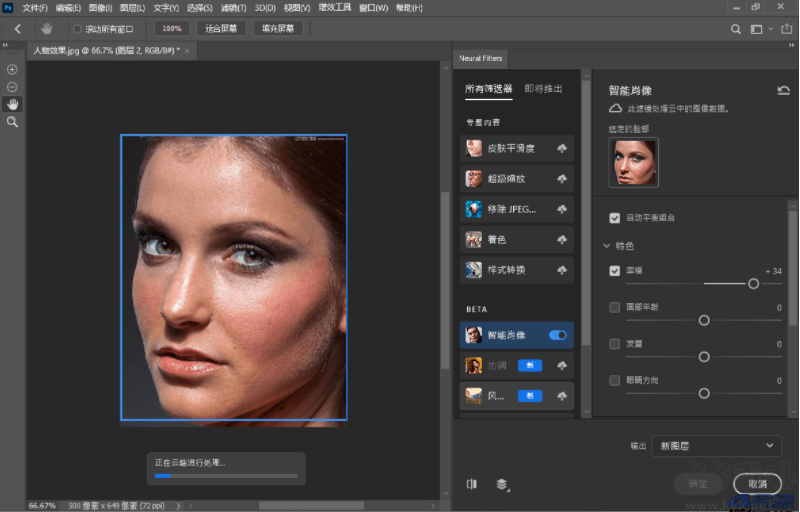The width and height of the screenshot is (800, 512).
Task: Click the 眼睛方向 slider handle
Action: pos(704,393)
